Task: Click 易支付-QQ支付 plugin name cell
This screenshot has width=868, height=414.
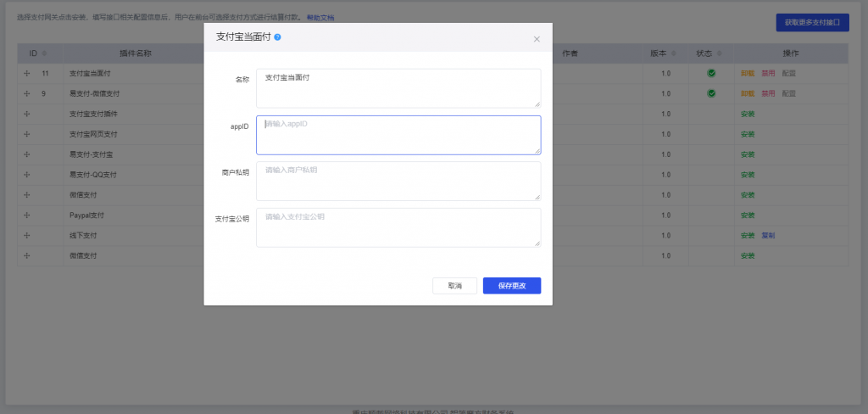Action: point(93,175)
